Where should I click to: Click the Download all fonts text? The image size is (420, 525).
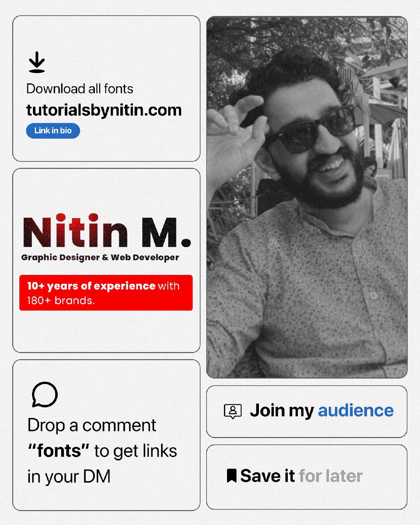point(80,89)
